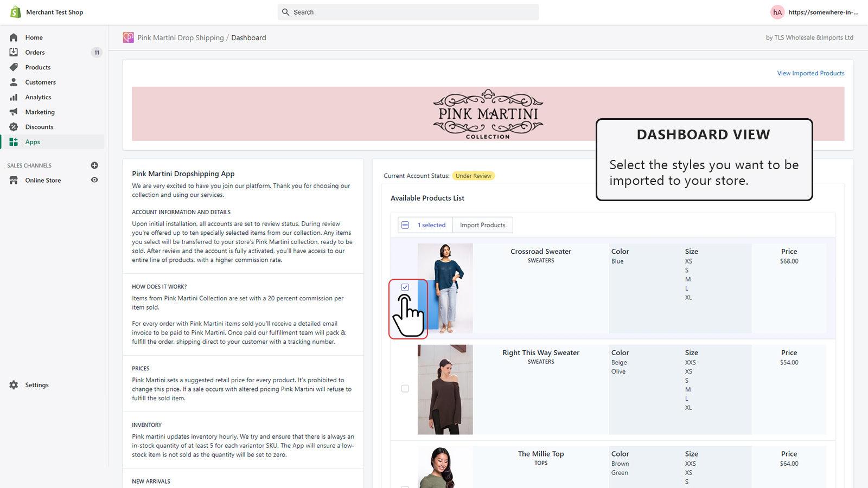
Task: Open the Home menu item
Action: (x=34, y=37)
